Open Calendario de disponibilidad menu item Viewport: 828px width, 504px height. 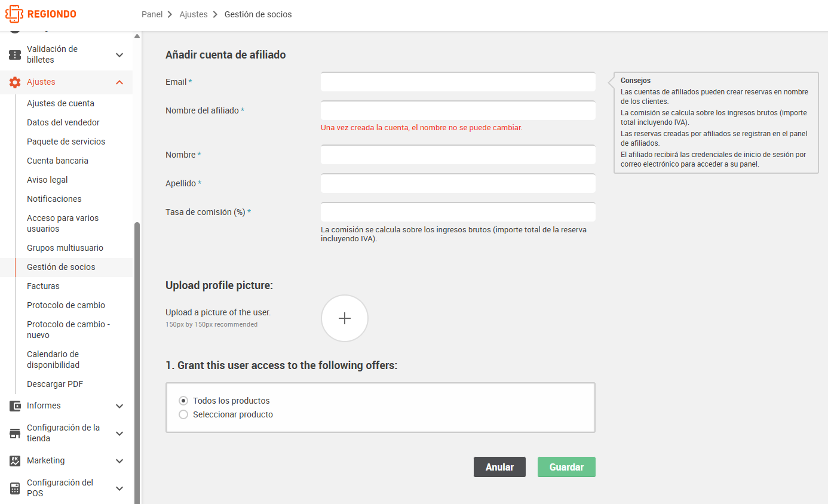point(53,359)
